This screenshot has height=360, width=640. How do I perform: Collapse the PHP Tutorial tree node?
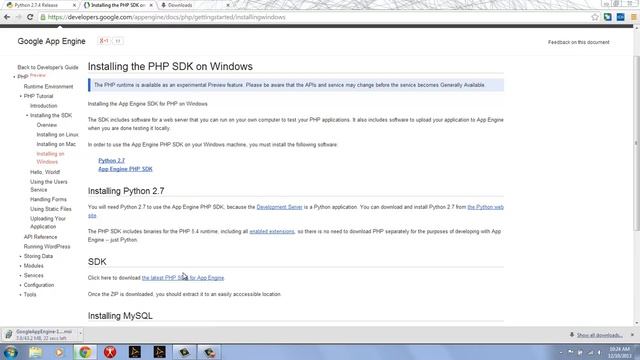(x=21, y=96)
